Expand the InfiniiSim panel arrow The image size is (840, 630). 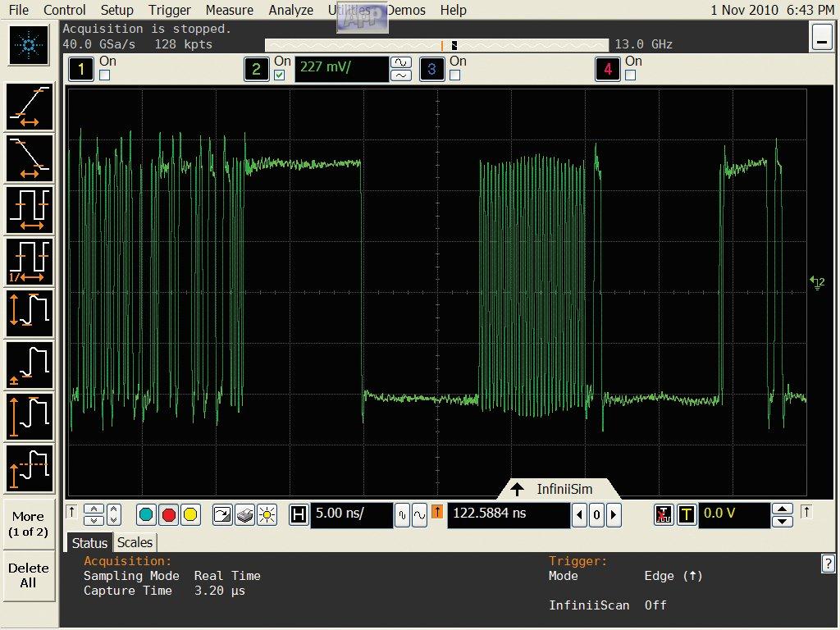(518, 489)
